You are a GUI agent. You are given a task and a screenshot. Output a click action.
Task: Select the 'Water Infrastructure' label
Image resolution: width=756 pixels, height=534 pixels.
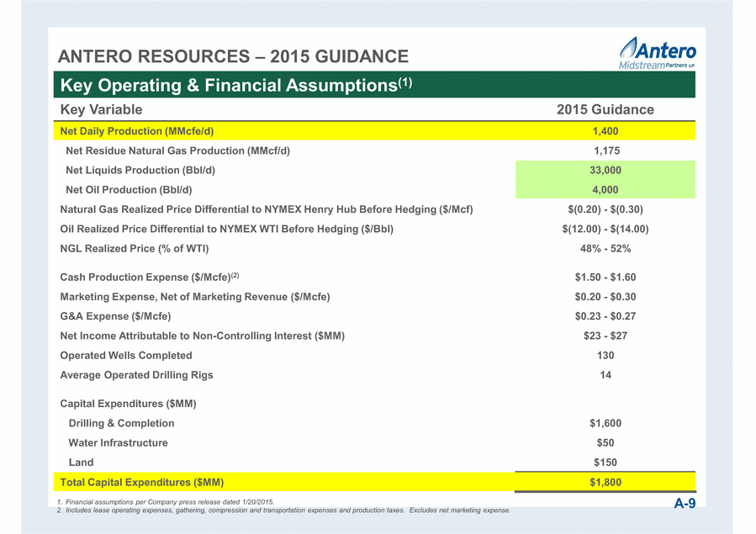tap(118, 443)
